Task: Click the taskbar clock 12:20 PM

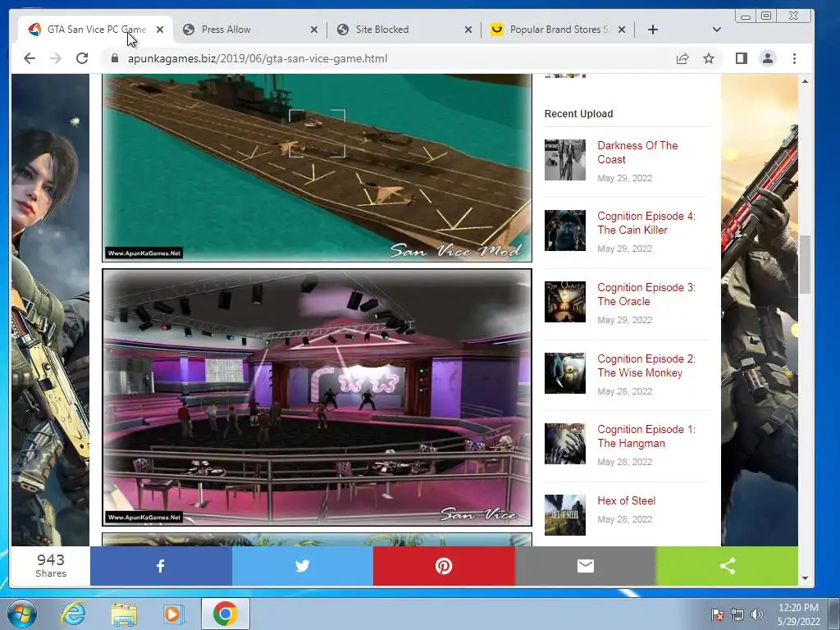Action: [x=798, y=614]
